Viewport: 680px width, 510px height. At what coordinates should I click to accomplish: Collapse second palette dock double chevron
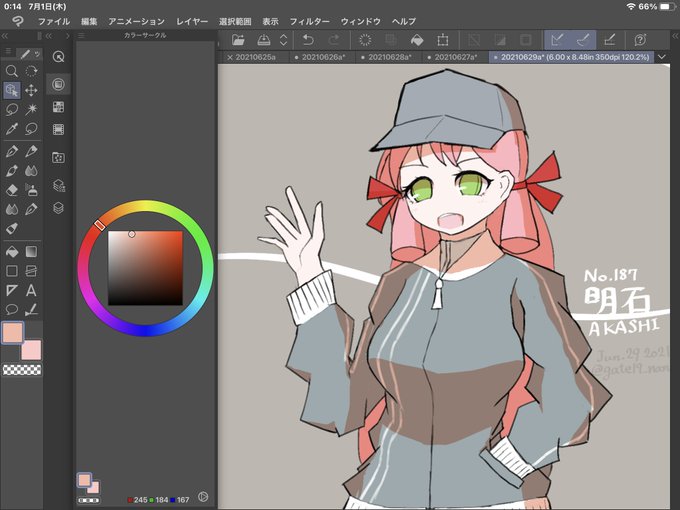(49, 36)
